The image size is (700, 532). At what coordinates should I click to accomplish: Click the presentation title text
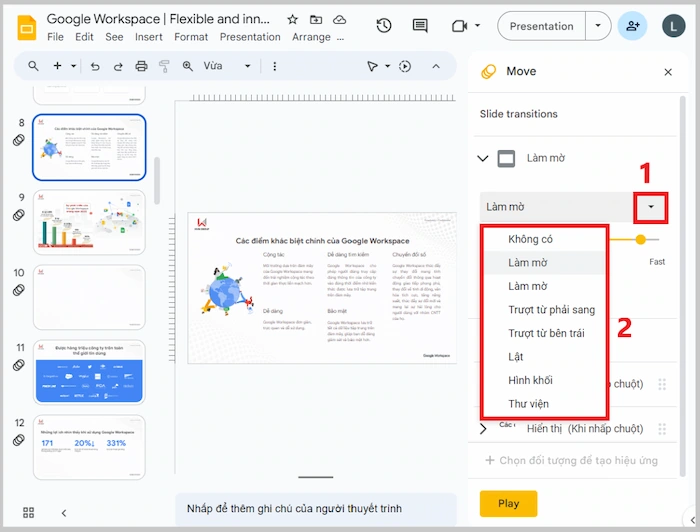click(158, 19)
